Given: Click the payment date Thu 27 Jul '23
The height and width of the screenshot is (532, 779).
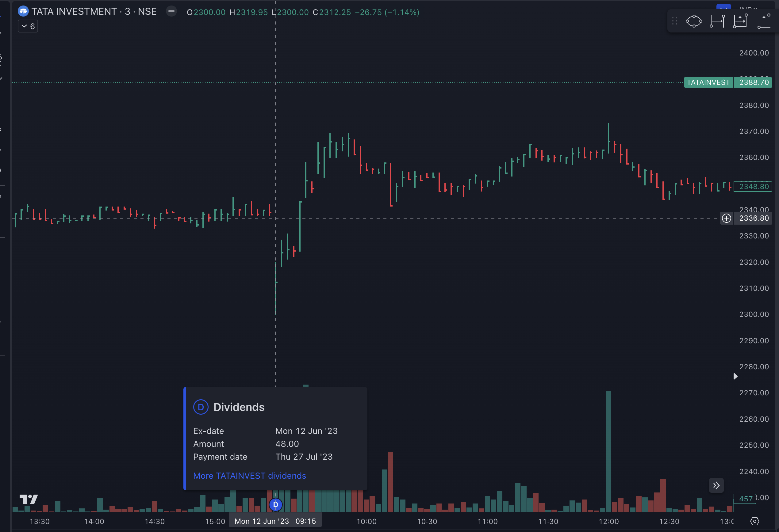Looking at the screenshot, I should tap(304, 457).
